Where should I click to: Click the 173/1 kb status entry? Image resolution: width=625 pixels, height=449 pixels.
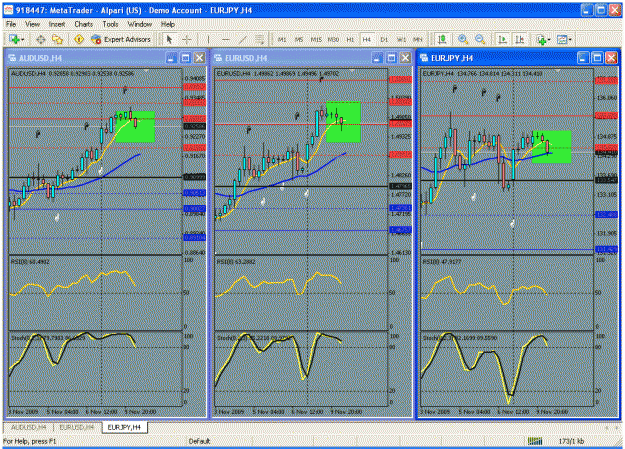point(571,441)
